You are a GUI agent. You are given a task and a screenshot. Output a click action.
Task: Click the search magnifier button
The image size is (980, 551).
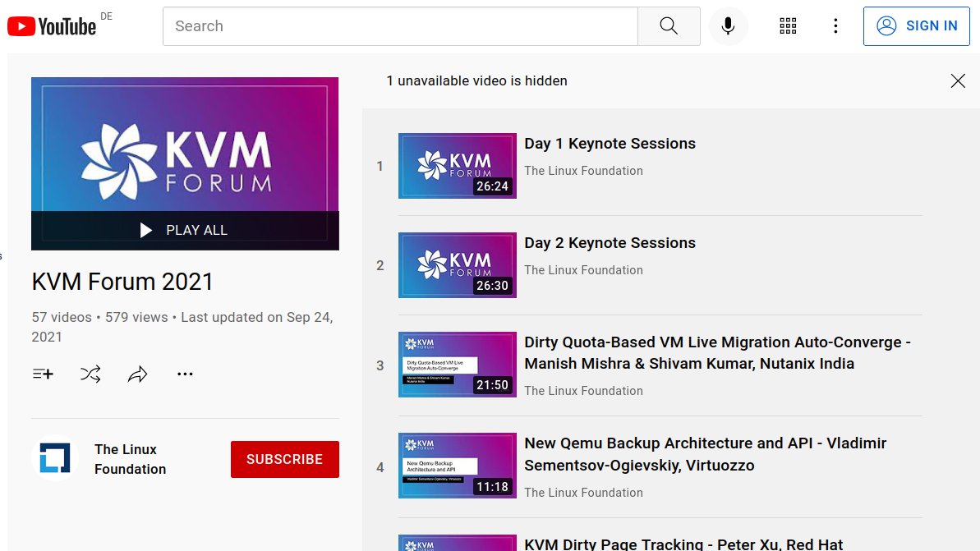[669, 26]
